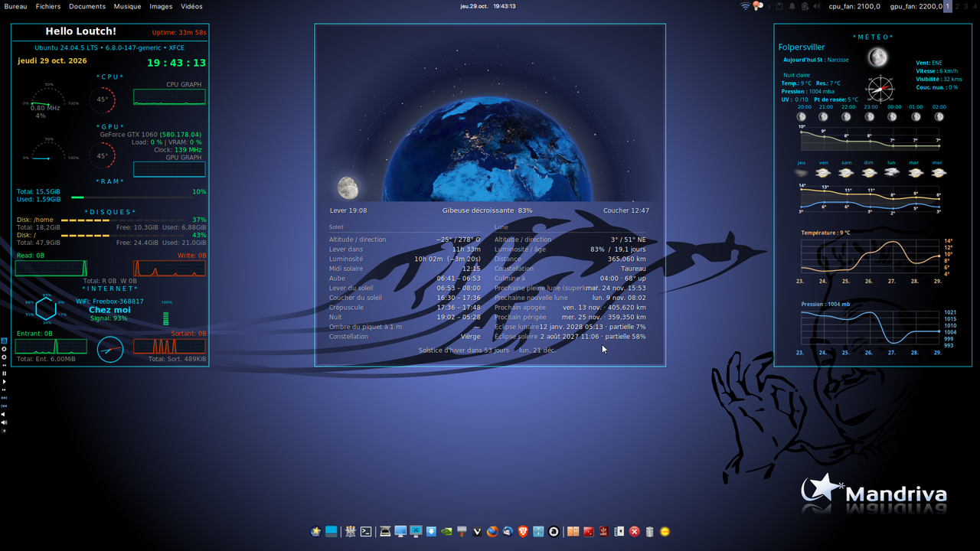
Task: Click the star launcher icon in the dock
Action: 315,531
